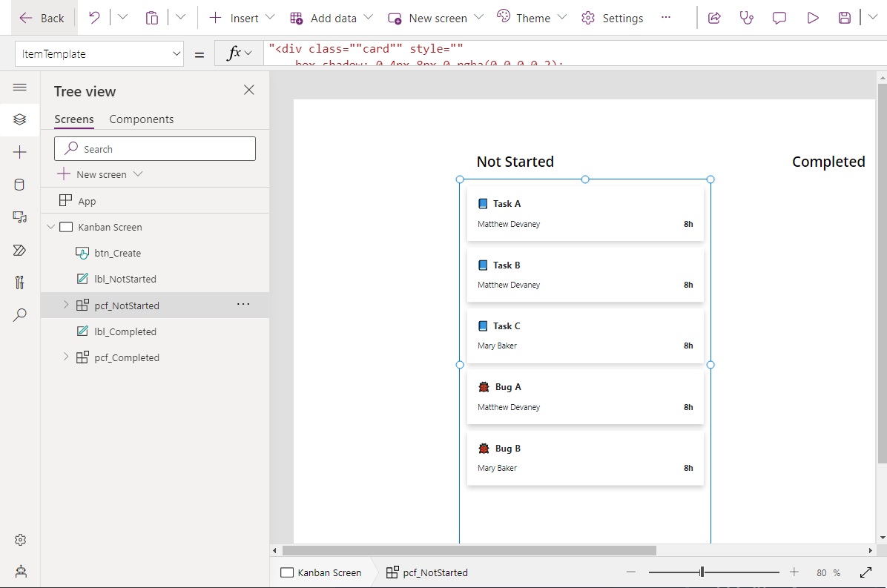Open the Undo history dropdown arrow

(x=123, y=18)
